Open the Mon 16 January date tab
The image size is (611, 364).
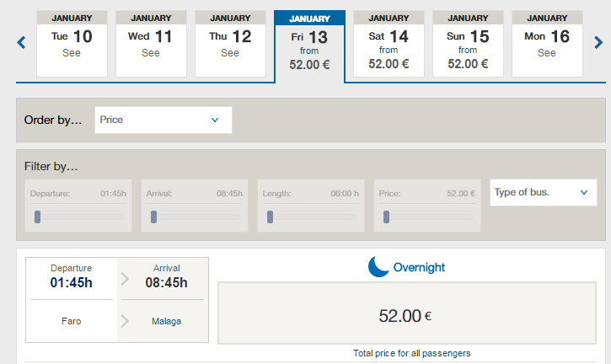click(x=547, y=44)
